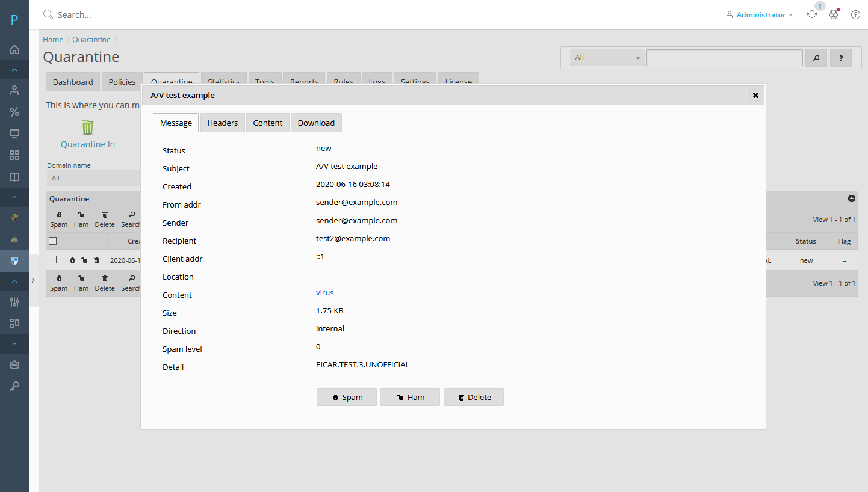Click the Home icon in left sidebar
Viewport: 868px width, 492px height.
[14, 49]
